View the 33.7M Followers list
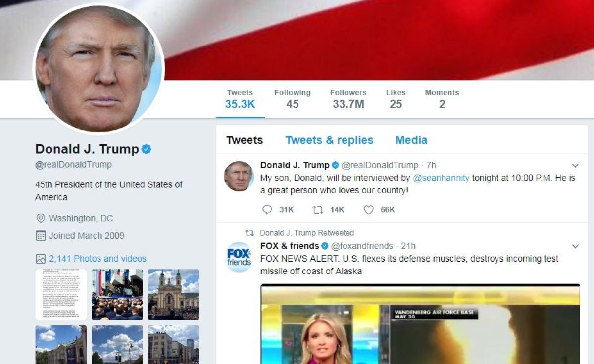 click(x=348, y=99)
